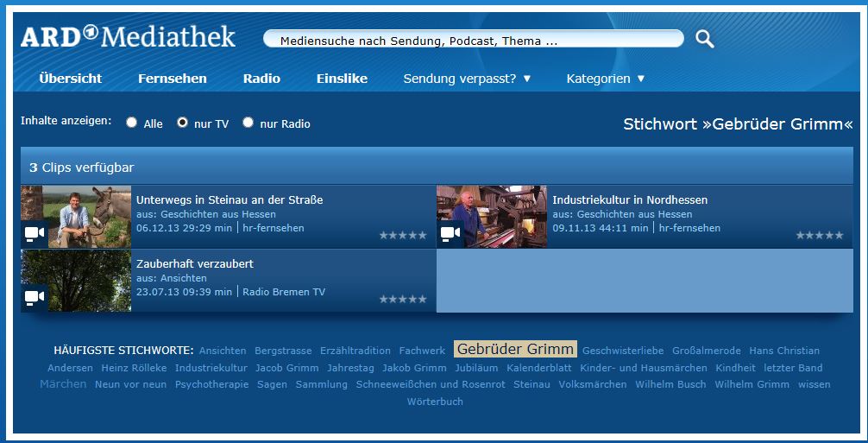Expand the Kategorien dropdown menu

click(x=606, y=79)
